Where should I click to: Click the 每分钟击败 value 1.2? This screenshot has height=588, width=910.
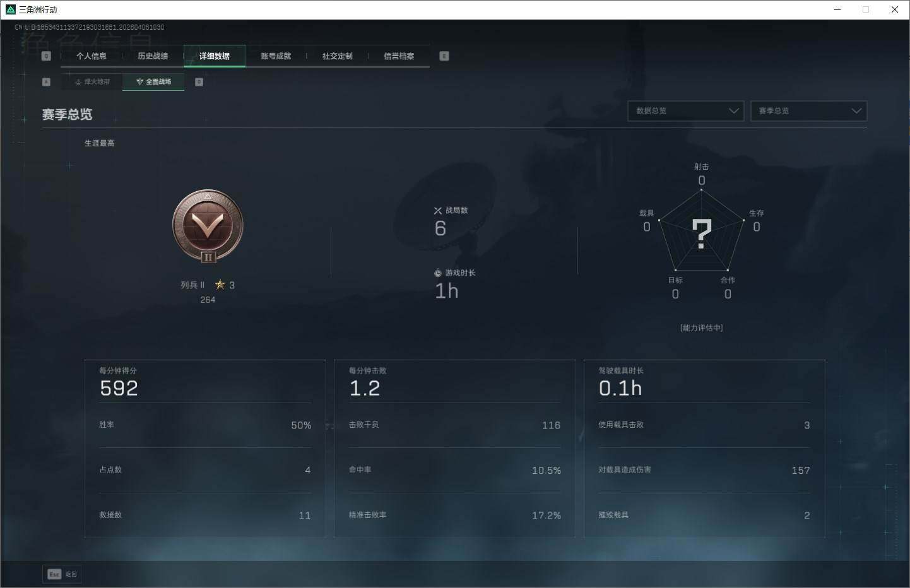tap(365, 388)
